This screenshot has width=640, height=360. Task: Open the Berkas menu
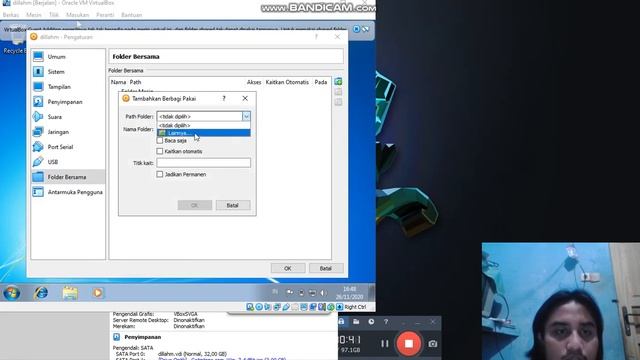coord(11,15)
